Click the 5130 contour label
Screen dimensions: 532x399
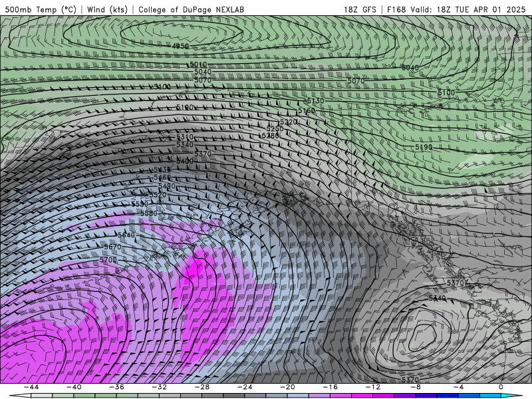pyautogui.click(x=315, y=101)
